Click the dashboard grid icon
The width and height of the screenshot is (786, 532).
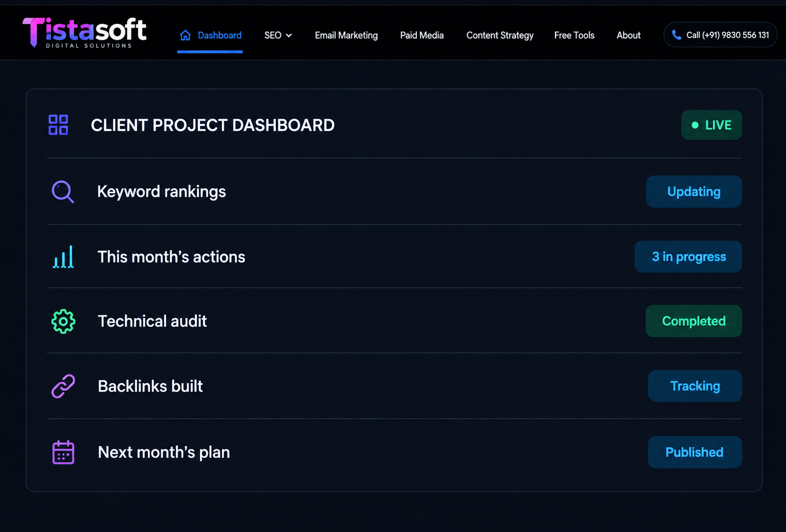(x=58, y=125)
